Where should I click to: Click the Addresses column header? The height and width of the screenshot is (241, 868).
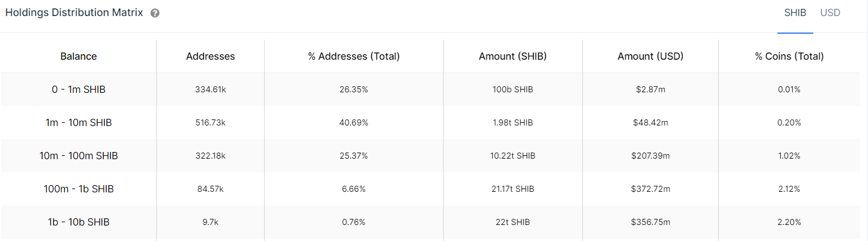tap(211, 56)
